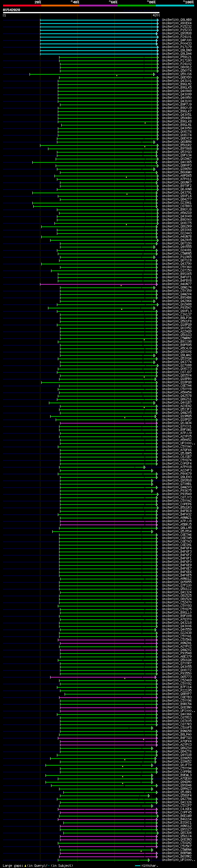
Task: Open hit UniRef100_P15233
Action: 177,30
